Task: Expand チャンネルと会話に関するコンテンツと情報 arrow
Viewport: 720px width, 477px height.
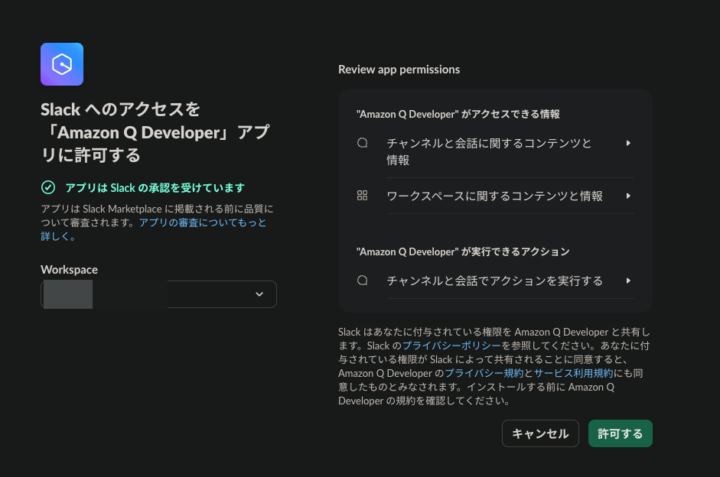Action: pos(628,143)
